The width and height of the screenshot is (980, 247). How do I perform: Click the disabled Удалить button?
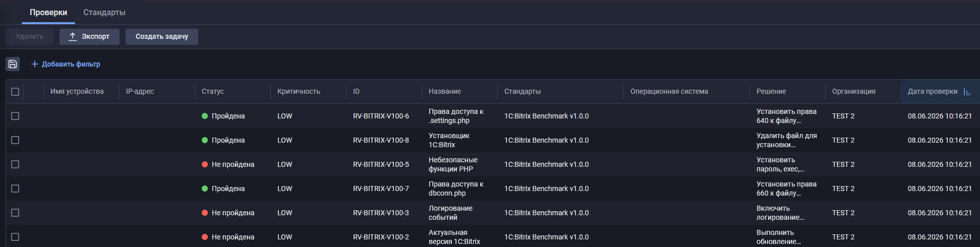tap(30, 36)
